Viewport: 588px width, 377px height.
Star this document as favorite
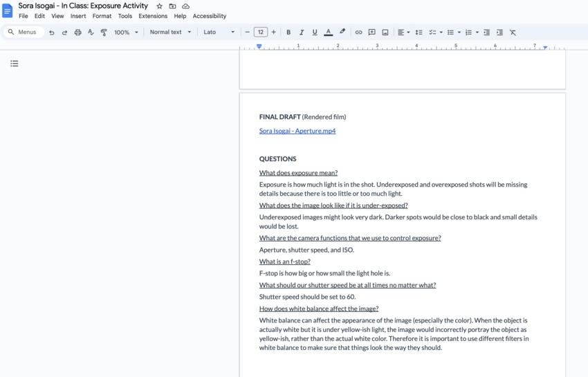160,6
